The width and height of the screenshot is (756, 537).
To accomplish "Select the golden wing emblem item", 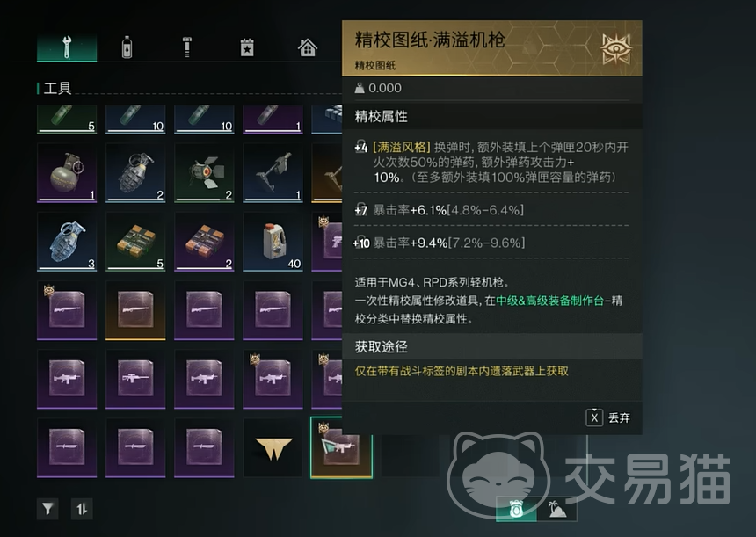I will (x=273, y=448).
